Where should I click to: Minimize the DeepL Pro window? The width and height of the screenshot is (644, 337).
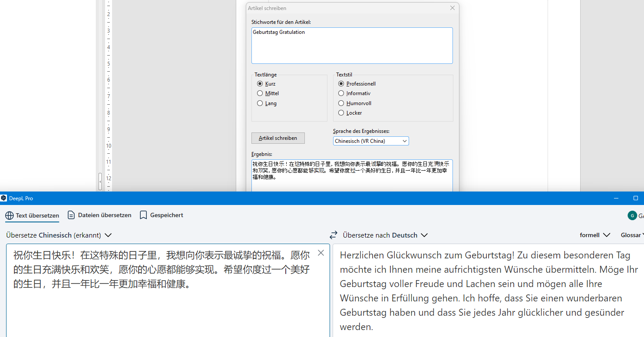click(616, 198)
